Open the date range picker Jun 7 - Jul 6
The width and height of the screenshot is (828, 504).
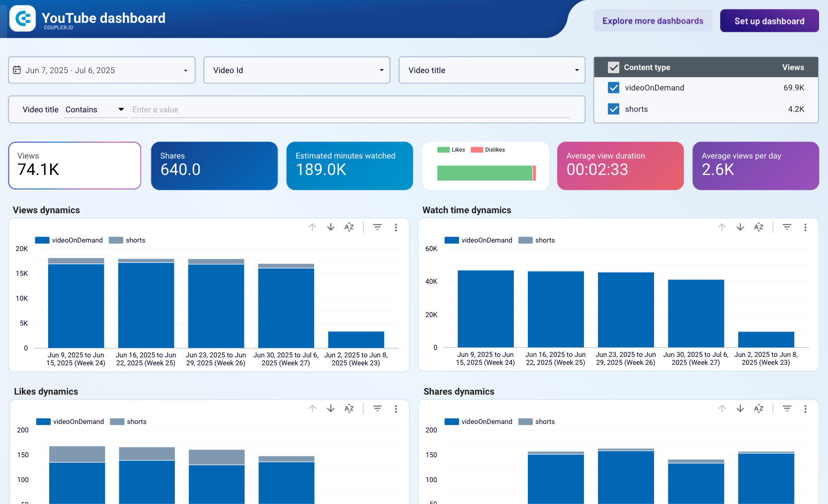pyautogui.click(x=101, y=70)
